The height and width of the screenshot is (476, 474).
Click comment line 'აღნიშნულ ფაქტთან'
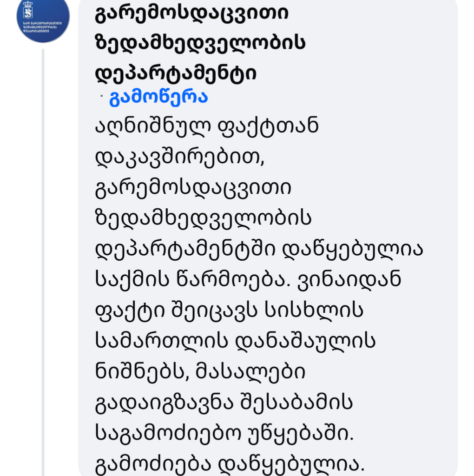[x=207, y=127]
